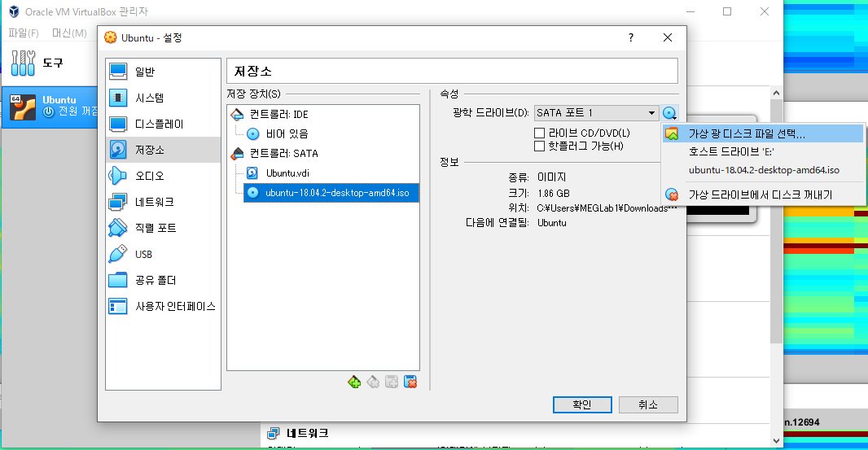Select the 비어 있음 optical drive entry

click(x=278, y=134)
